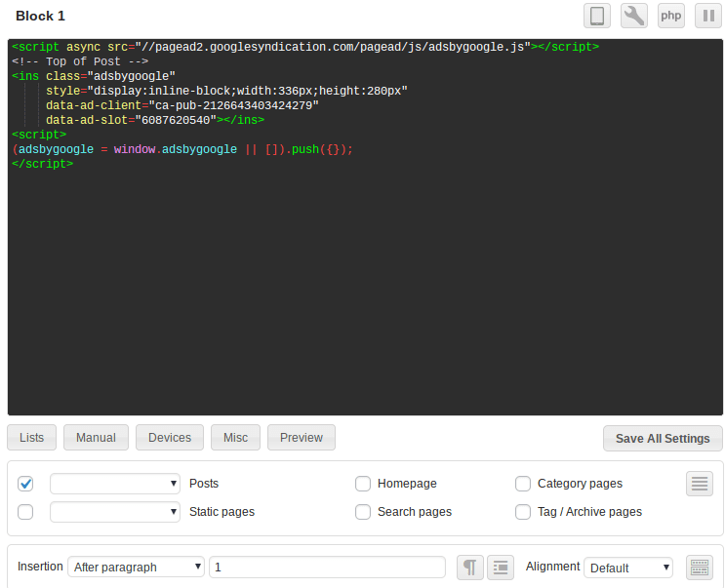The image size is (725, 588).
Task: Toggle the paragraph counting settings icon
Action: (470, 568)
